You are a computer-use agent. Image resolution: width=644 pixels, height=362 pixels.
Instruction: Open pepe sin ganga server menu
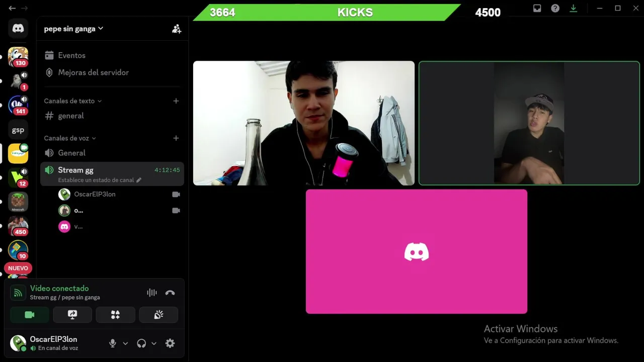73,29
